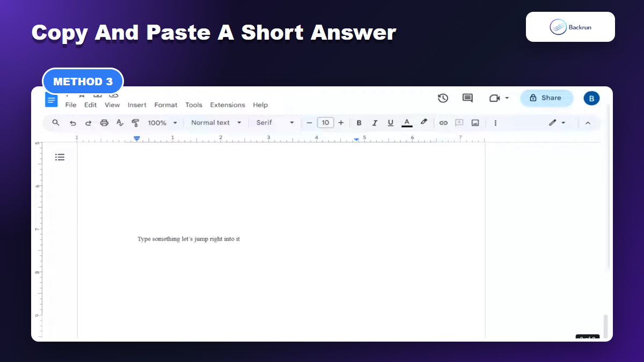The image size is (644, 362).
Task: Open the text color picker
Action: [407, 123]
